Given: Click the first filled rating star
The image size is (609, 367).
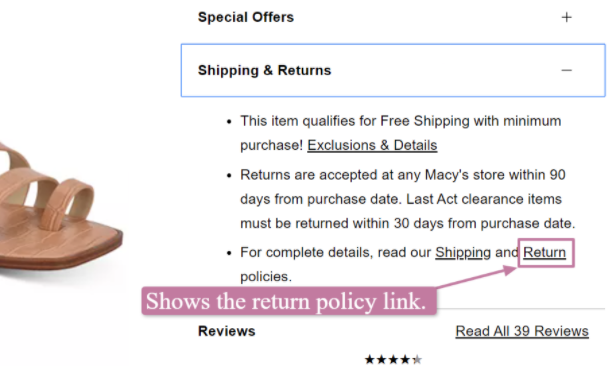Looking at the screenshot, I should pyautogui.click(x=370, y=360).
